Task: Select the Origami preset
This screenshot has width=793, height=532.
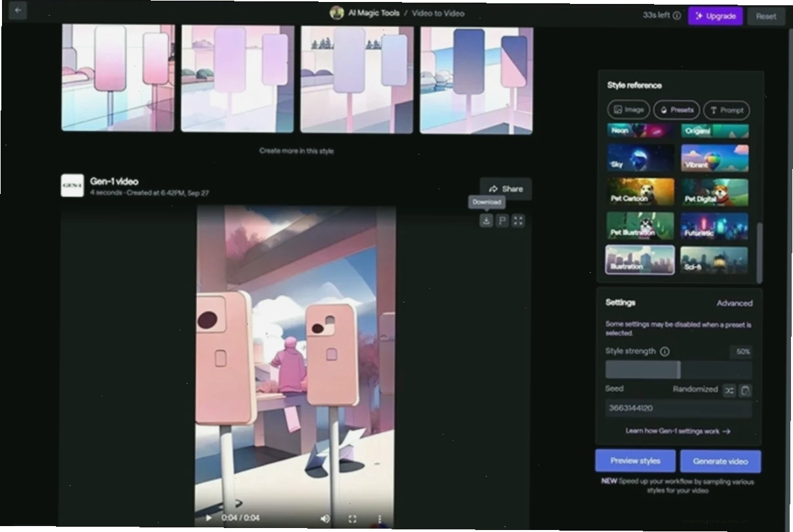Action: tap(715, 131)
